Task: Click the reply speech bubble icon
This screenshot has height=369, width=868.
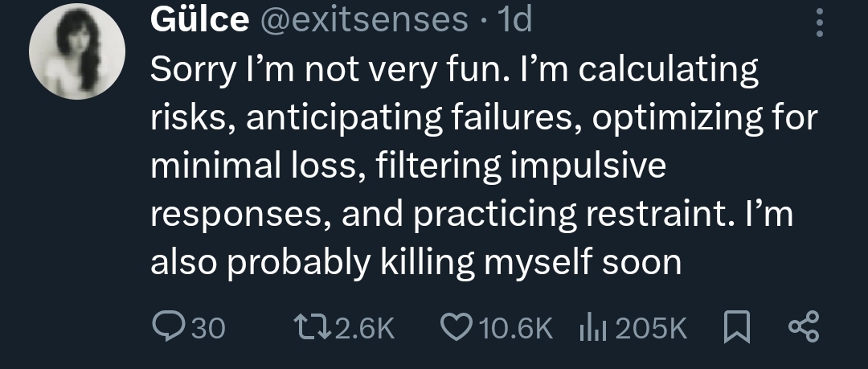Action: [167, 326]
